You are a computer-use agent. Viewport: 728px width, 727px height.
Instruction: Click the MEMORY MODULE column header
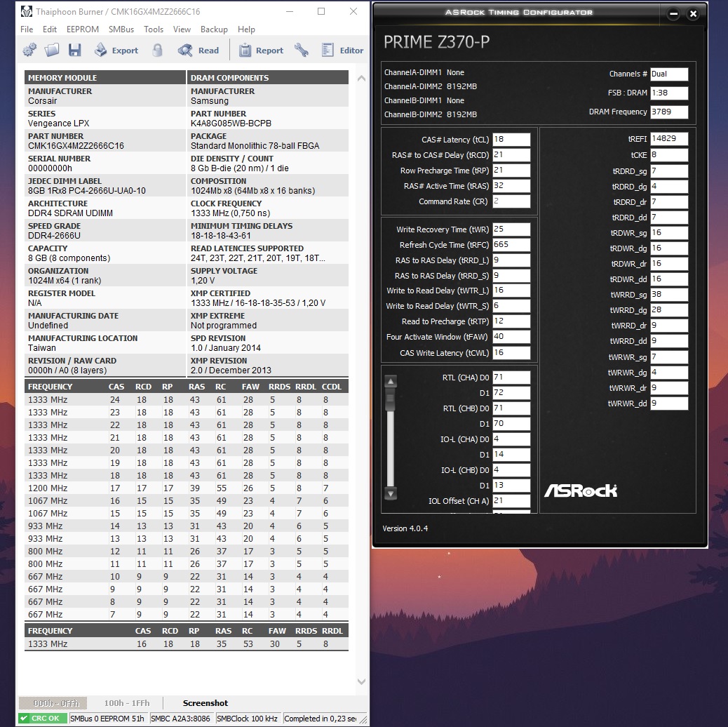(105, 78)
